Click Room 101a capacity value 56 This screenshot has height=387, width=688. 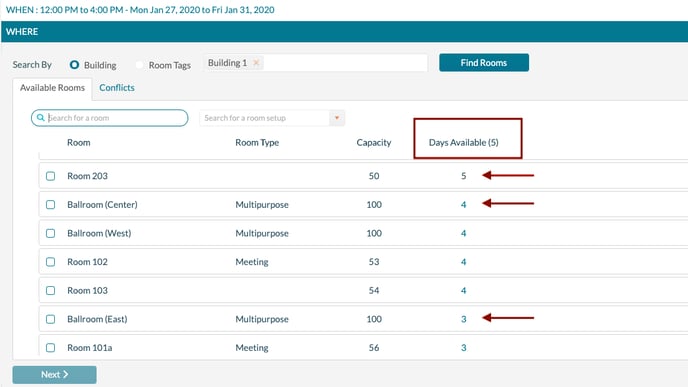[374, 348]
